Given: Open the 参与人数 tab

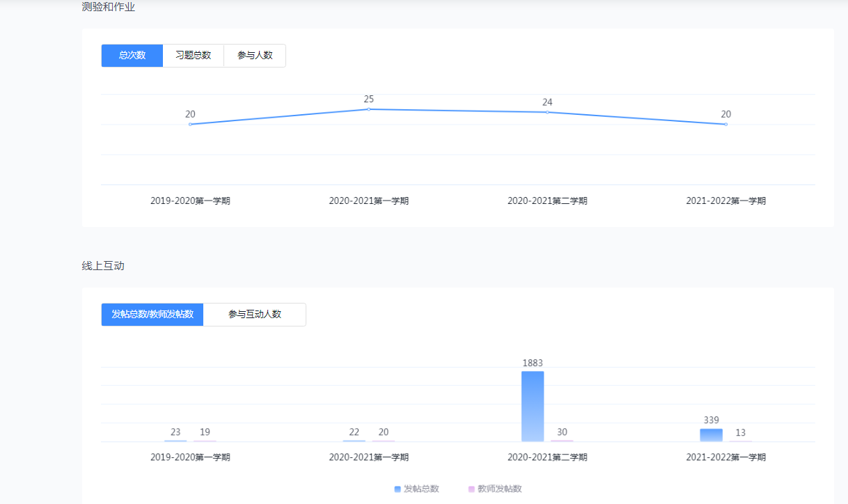Looking at the screenshot, I should [x=255, y=56].
